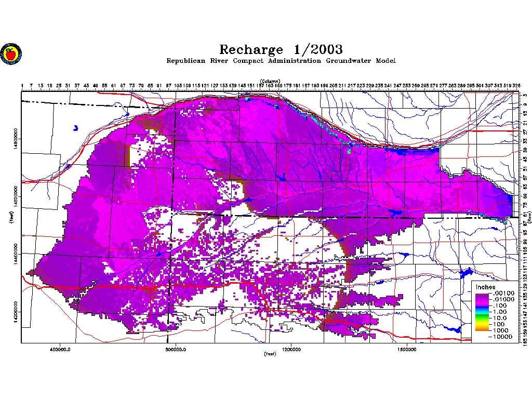The image size is (532, 399).
Task: Select the .00100 legend value
Action: tap(503, 293)
